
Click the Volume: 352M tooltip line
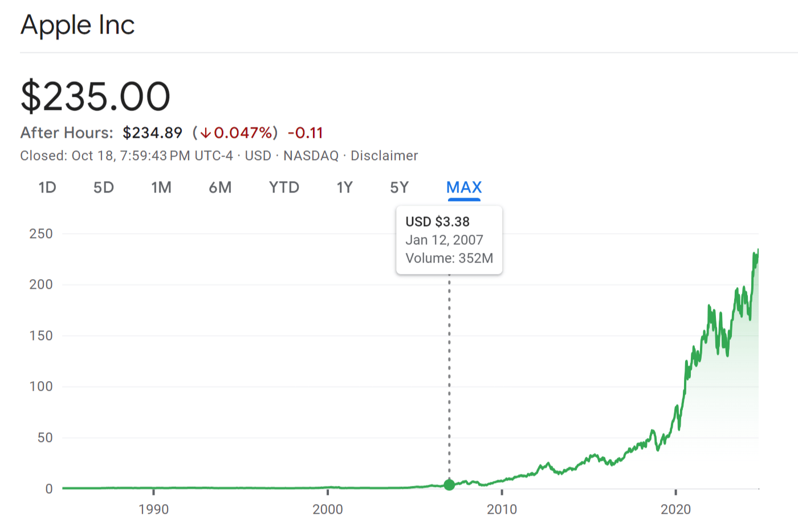(449, 258)
